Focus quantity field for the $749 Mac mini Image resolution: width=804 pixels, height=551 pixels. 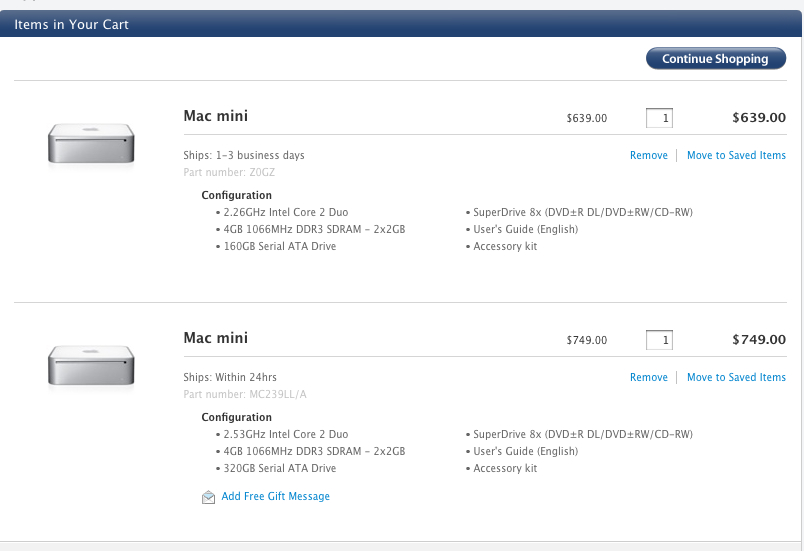pos(659,340)
